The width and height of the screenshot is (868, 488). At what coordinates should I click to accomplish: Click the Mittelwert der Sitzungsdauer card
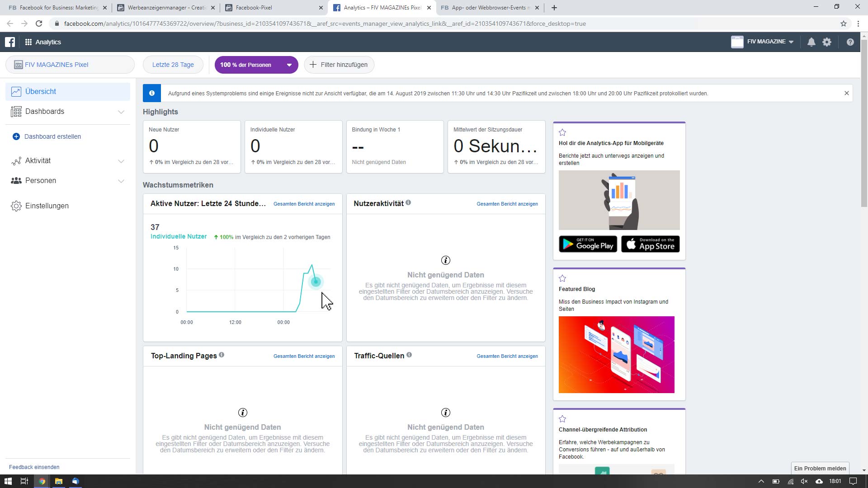496,147
